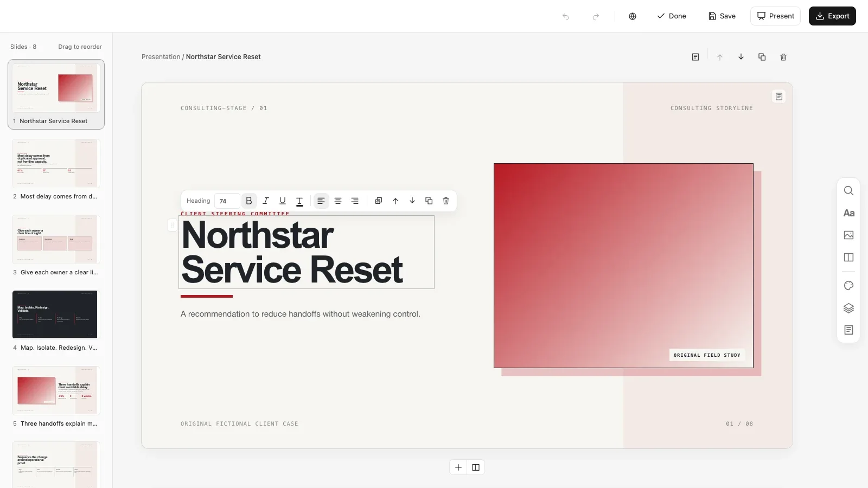Image resolution: width=868 pixels, height=488 pixels.
Task: Open the Heading text style selector
Action: 198,201
